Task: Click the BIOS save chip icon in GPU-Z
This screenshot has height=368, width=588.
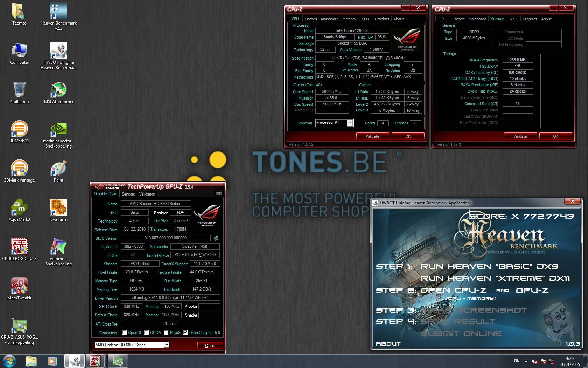Action: pyautogui.click(x=216, y=238)
